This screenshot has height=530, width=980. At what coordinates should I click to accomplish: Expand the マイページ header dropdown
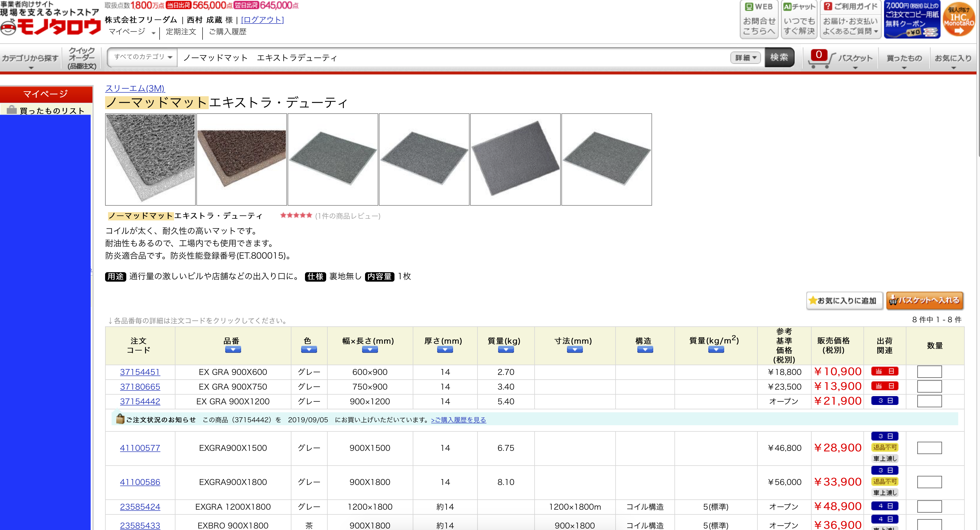(132, 32)
